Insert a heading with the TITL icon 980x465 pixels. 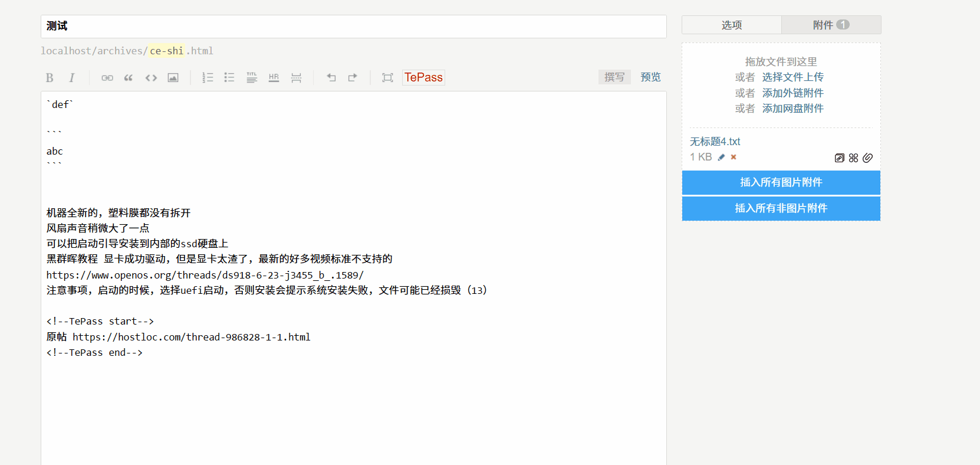coord(252,78)
